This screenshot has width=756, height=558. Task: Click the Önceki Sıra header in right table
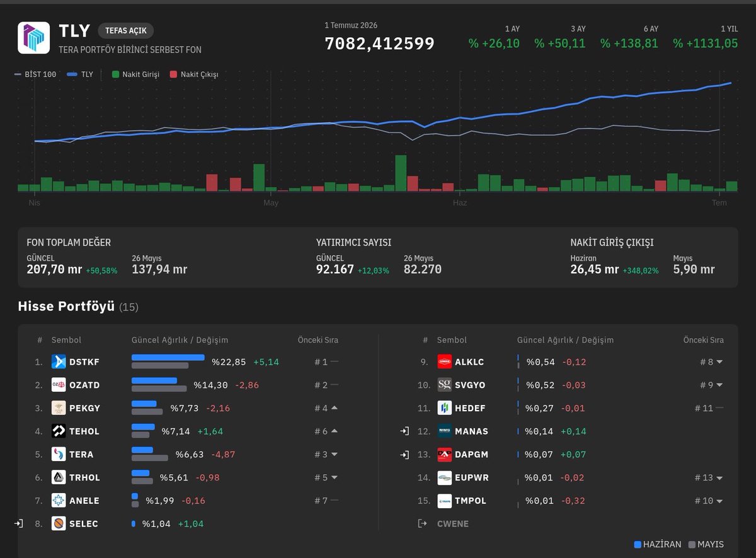click(x=704, y=340)
